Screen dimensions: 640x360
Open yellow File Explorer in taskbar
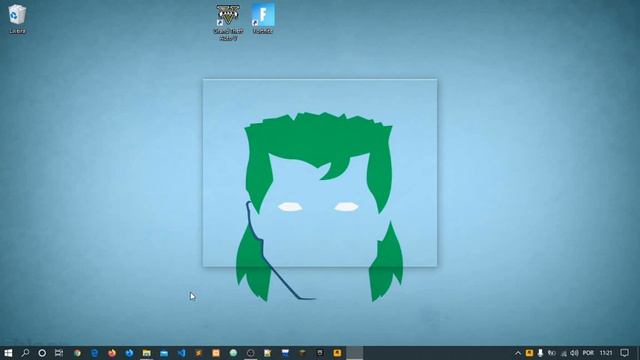tap(147, 353)
